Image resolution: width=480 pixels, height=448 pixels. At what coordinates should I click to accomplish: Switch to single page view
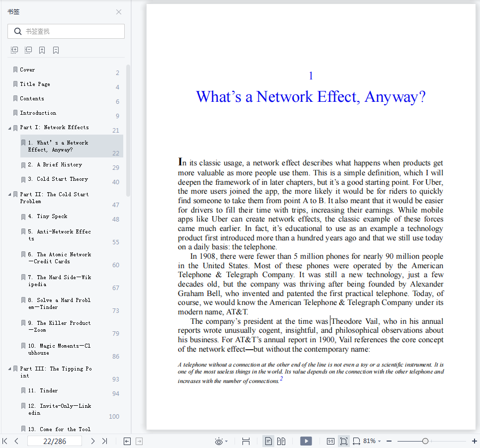click(x=268, y=441)
